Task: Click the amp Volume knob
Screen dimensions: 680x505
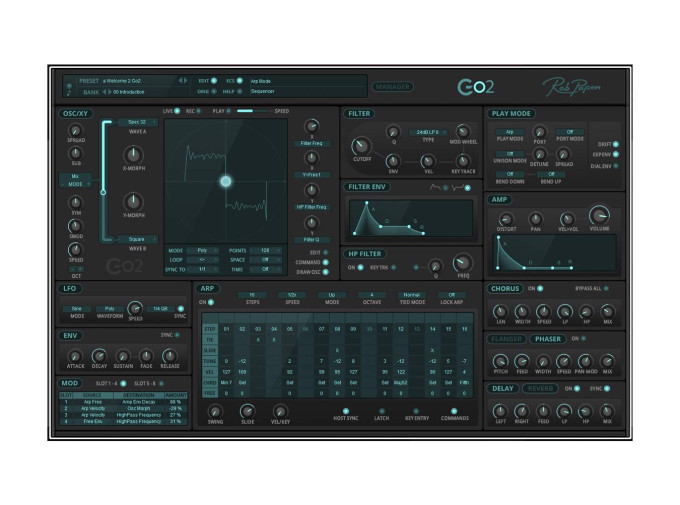Action: pos(599,215)
